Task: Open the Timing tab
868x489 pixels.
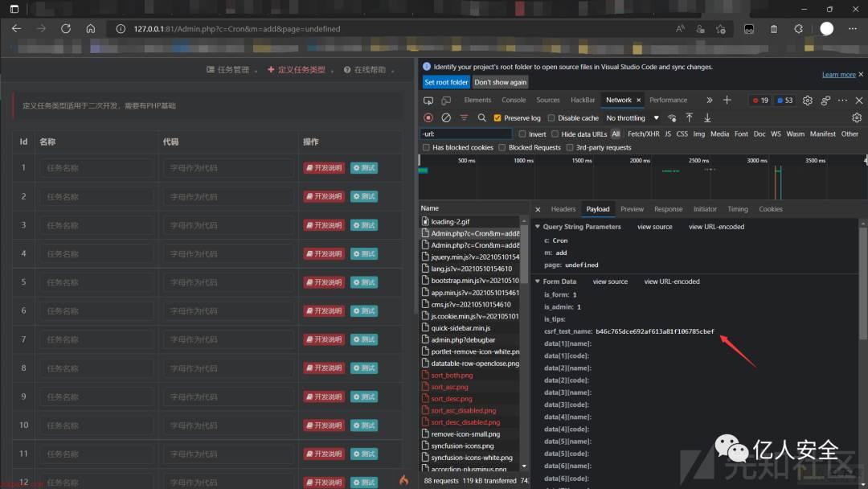Action: pyautogui.click(x=737, y=209)
